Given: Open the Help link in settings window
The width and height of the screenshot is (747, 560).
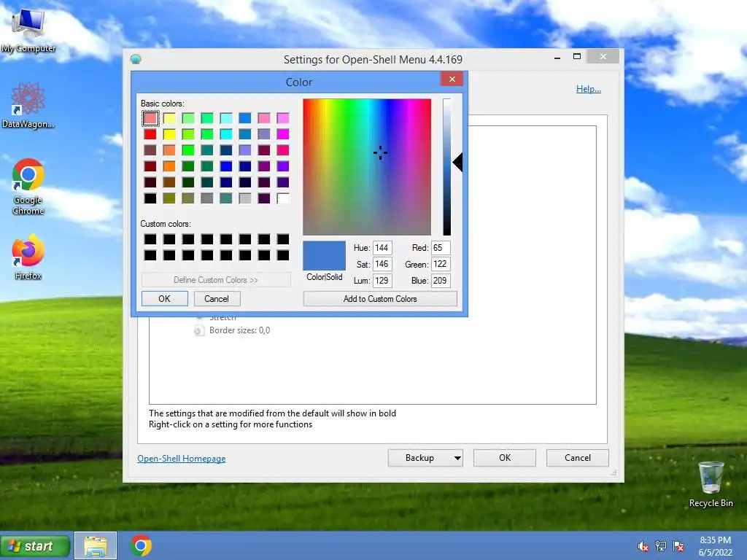Looking at the screenshot, I should pyautogui.click(x=589, y=89).
